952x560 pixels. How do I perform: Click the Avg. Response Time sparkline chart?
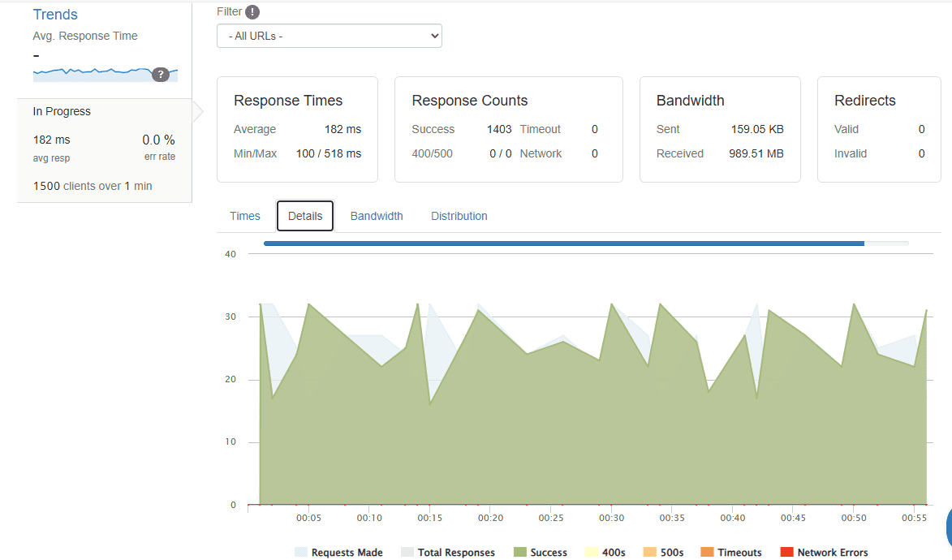pyautogui.click(x=105, y=74)
